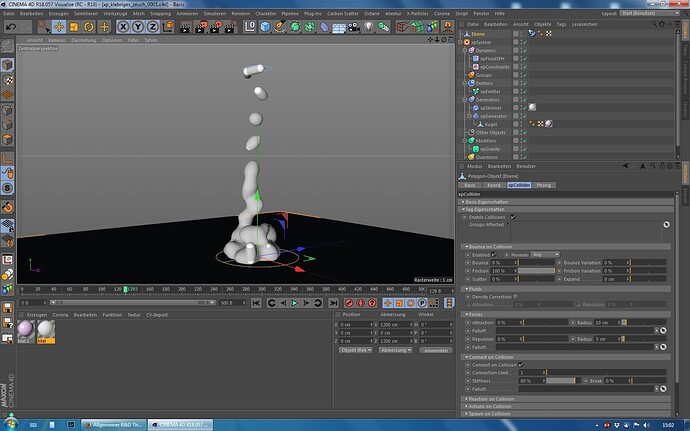The image size is (690, 431).
Task: Open the spline pen tool
Action: [x=280, y=27]
